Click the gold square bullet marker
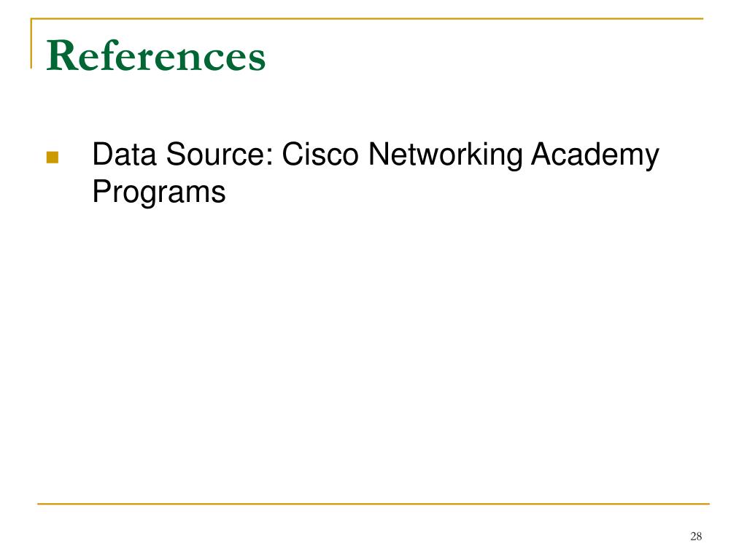 (53, 157)
